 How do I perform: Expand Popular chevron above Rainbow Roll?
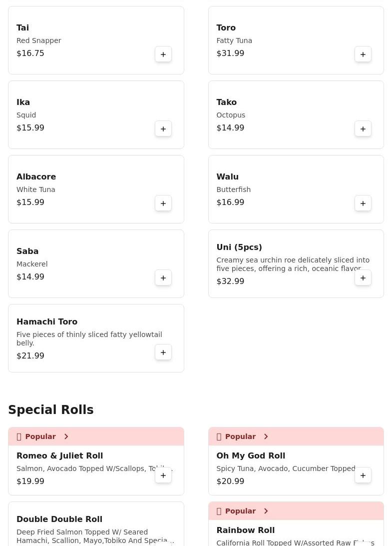point(266,511)
